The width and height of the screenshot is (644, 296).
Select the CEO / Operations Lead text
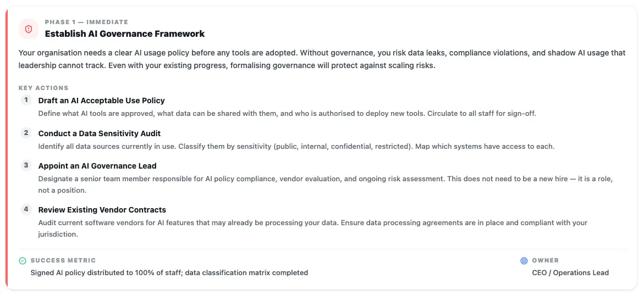point(570,272)
